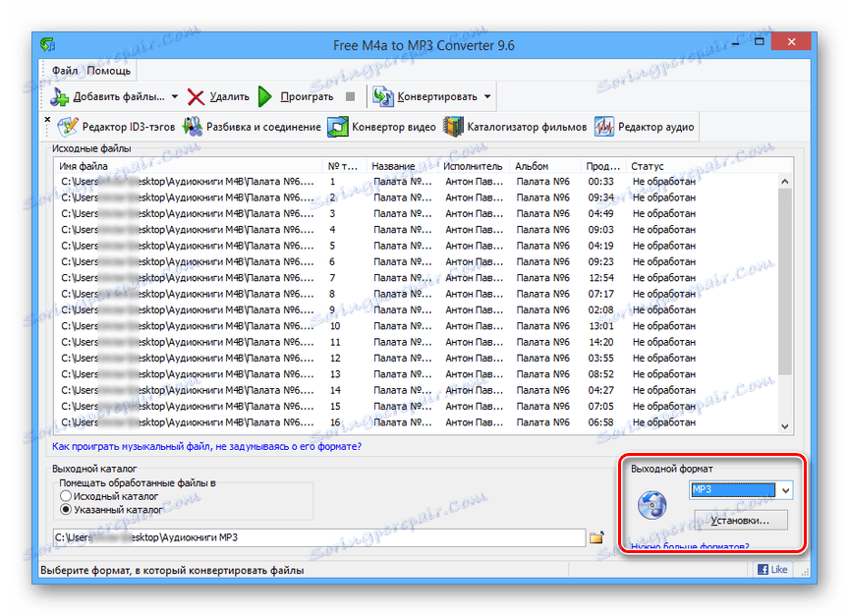Click the browse output folder icon
849x616 pixels.
pyautogui.click(x=596, y=537)
